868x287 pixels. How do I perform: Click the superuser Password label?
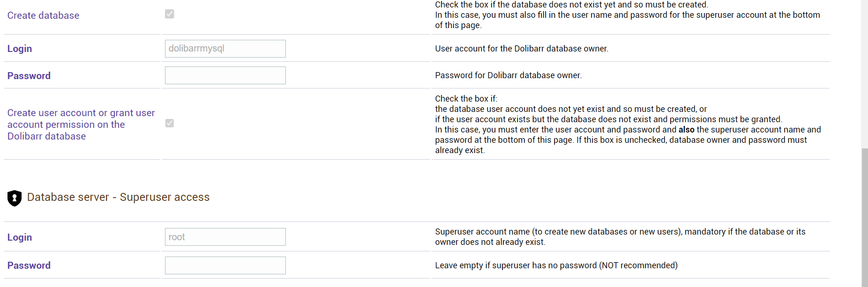[x=29, y=265]
